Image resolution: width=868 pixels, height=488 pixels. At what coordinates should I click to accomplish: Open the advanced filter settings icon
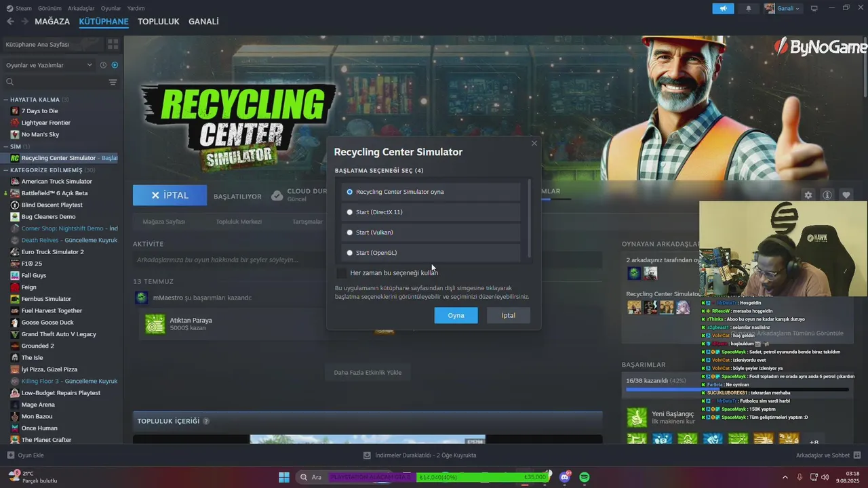[113, 82]
